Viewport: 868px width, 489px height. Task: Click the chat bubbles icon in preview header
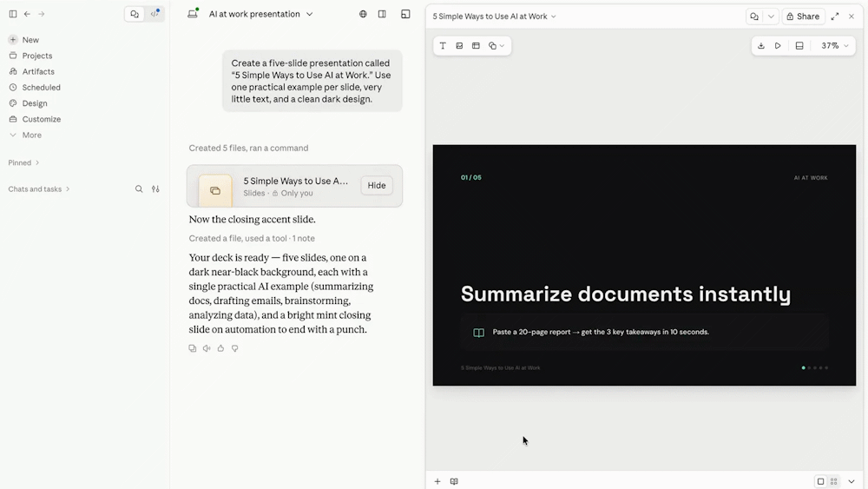click(x=754, y=17)
